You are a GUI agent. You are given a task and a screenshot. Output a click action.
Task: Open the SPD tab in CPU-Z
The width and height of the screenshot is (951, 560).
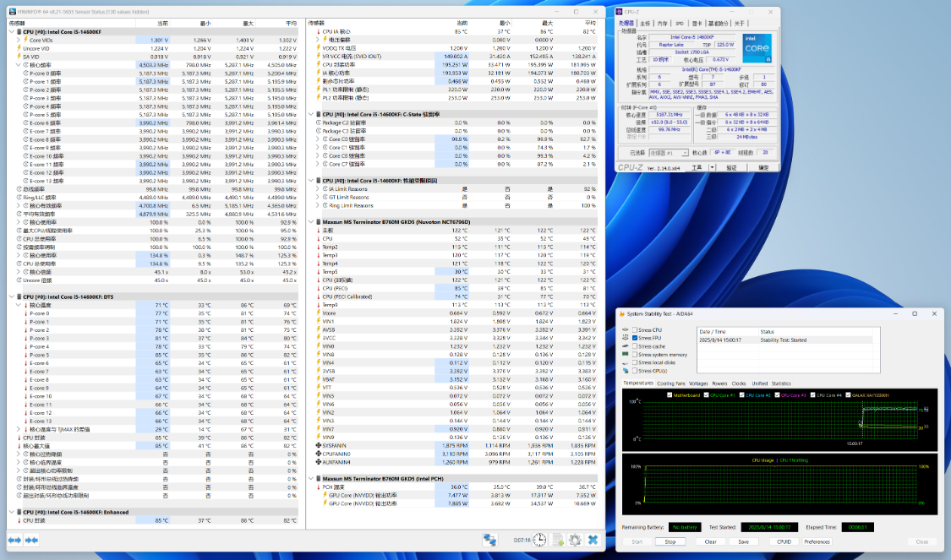pos(680,24)
